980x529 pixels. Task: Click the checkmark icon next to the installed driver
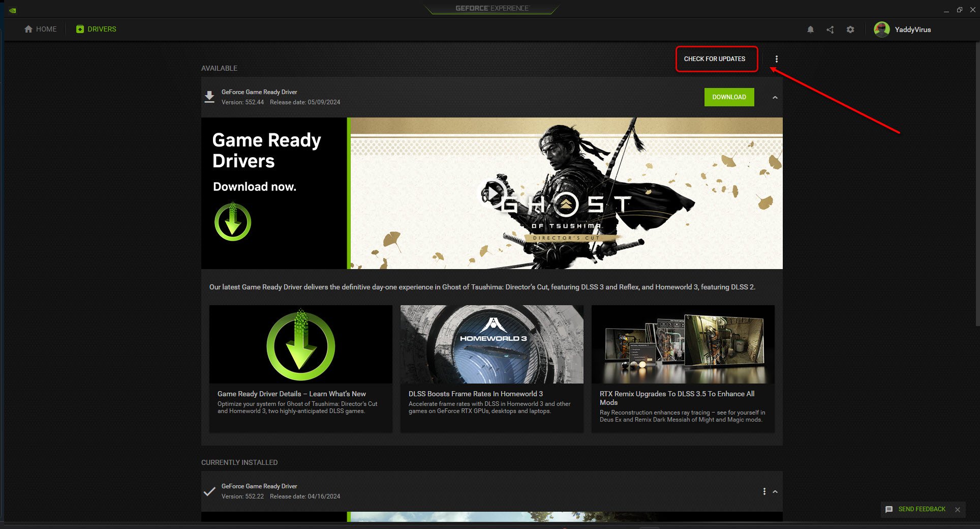(209, 491)
